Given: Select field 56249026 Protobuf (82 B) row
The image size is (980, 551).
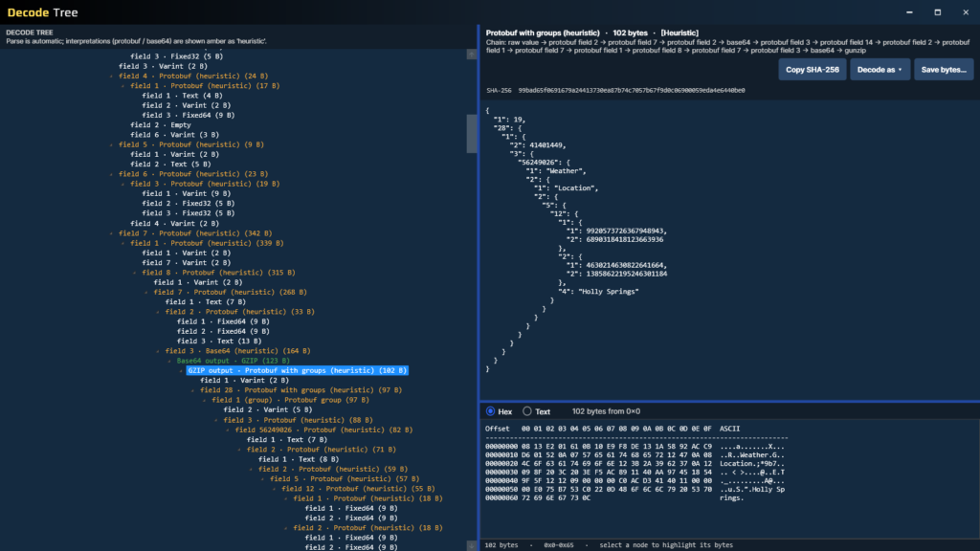Looking at the screenshot, I should pos(323,430).
